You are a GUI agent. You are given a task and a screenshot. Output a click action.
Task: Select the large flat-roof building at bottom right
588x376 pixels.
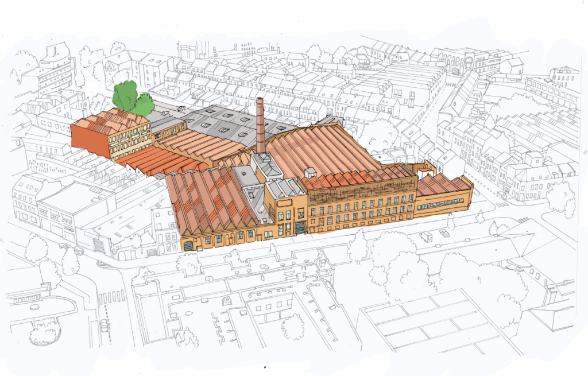[x=436, y=324]
